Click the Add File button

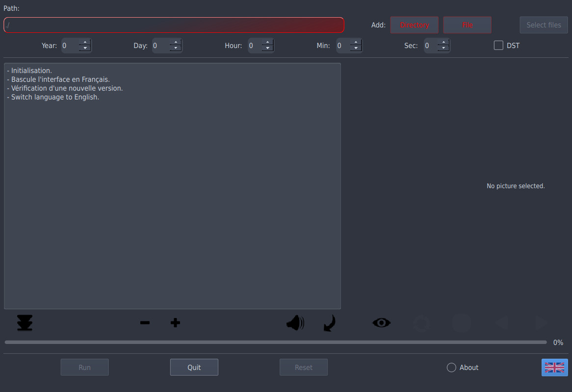(x=468, y=25)
